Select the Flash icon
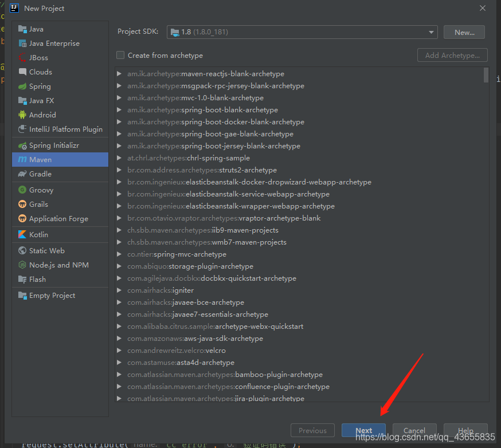Viewport: 501px width, 448px height. coord(22,279)
